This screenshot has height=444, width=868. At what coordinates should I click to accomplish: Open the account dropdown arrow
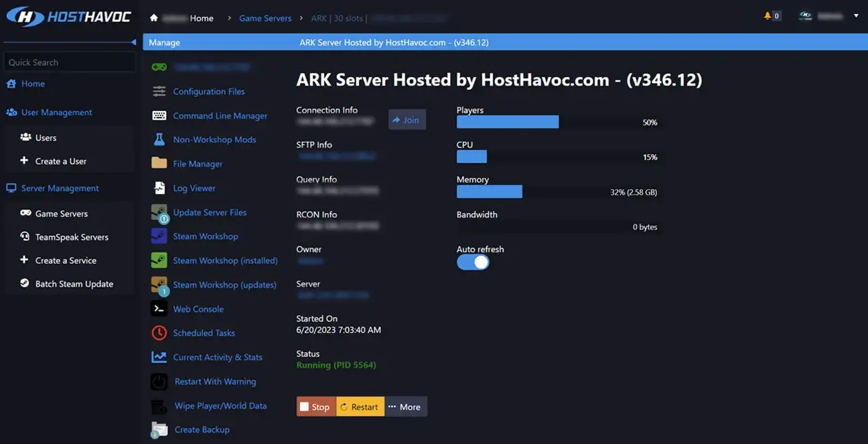[856, 15]
